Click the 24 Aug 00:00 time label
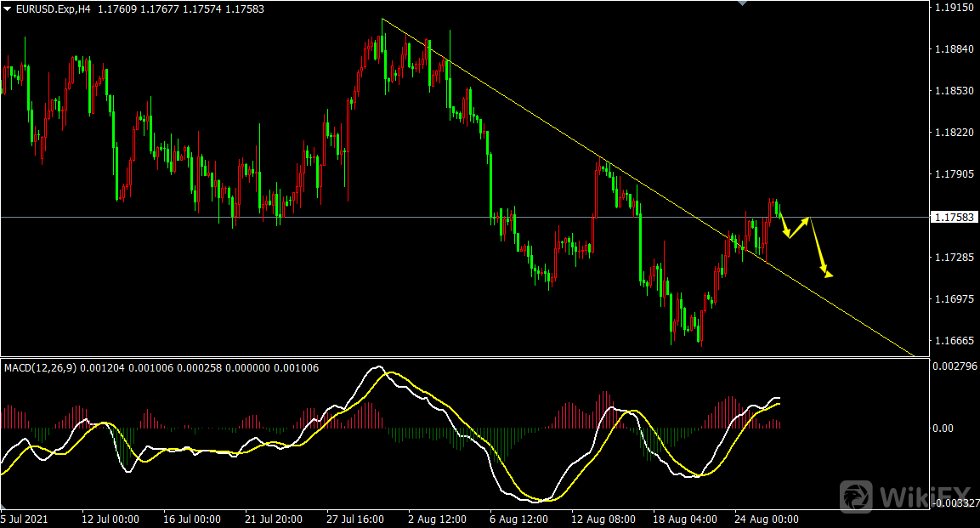 pos(764,519)
